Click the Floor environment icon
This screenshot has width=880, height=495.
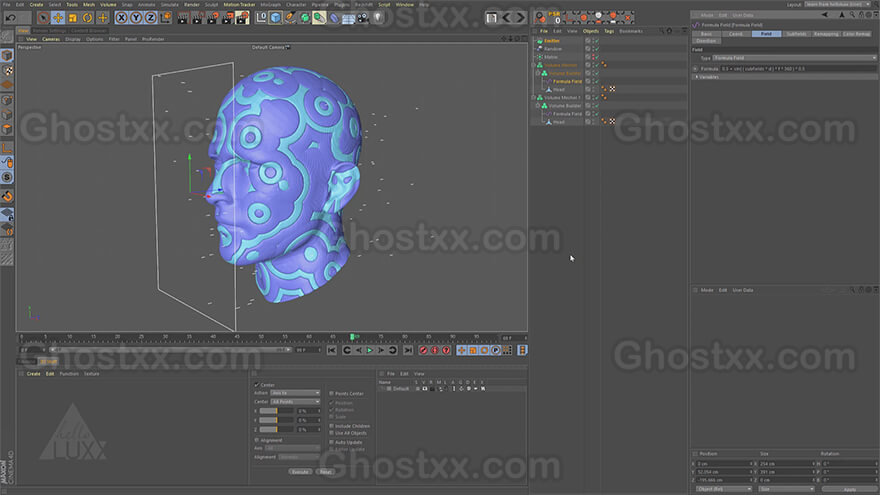pyautogui.click(x=349, y=18)
